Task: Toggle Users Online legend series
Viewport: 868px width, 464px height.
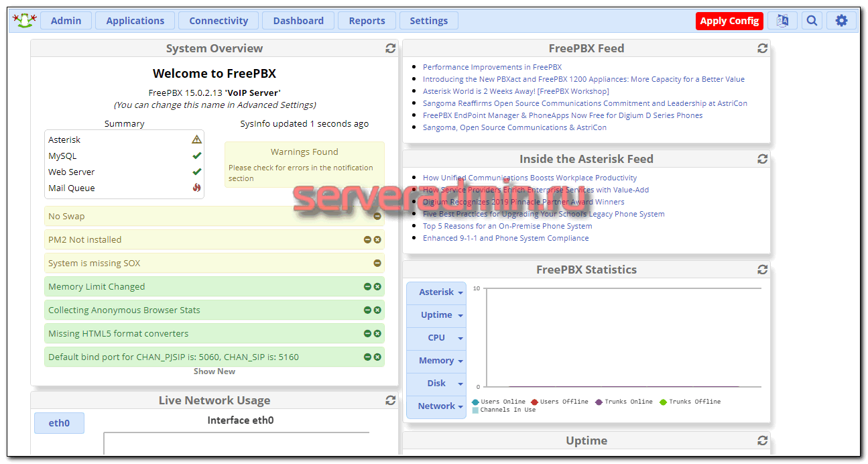Action: 499,402
